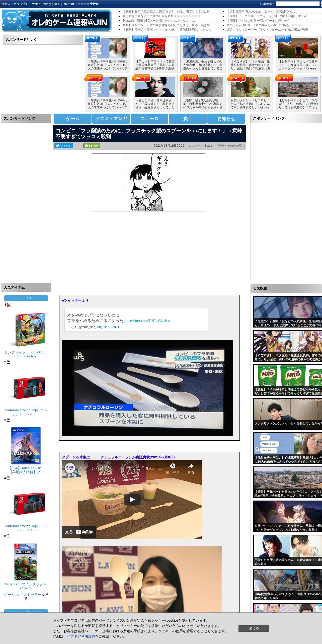
Task: Open headline about 楽天 ネットスーパープラットフォーム
Action: click(267, 30)
